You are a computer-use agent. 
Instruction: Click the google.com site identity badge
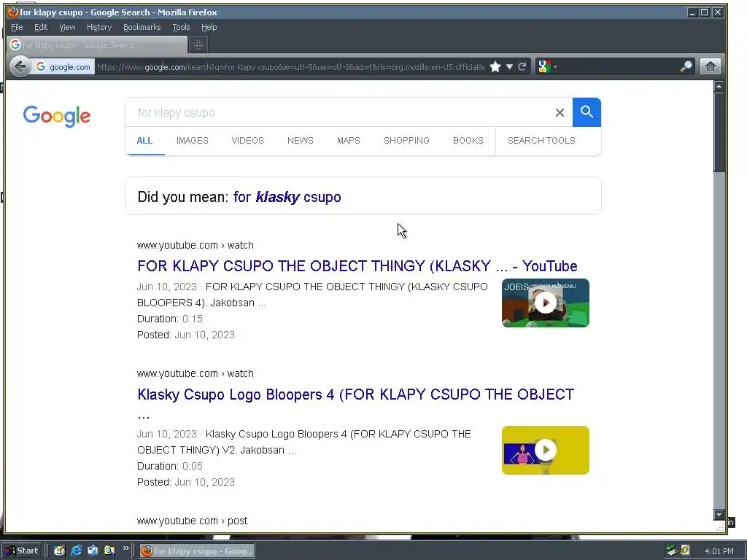[63, 67]
